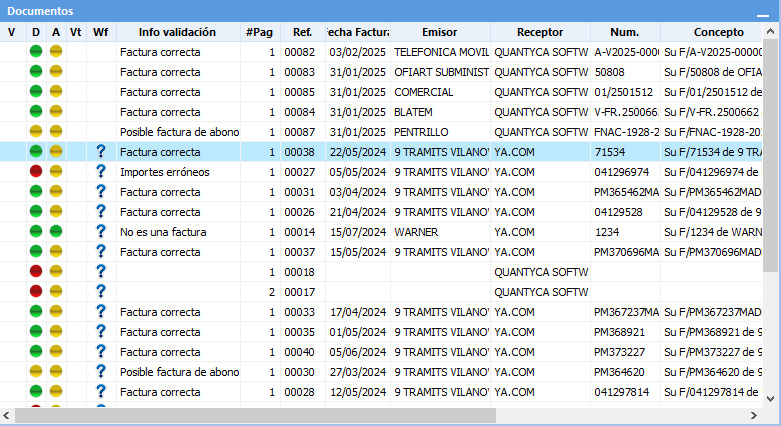781x426 pixels.
Task: Select emisor BLATEM cell
Action: (440, 112)
